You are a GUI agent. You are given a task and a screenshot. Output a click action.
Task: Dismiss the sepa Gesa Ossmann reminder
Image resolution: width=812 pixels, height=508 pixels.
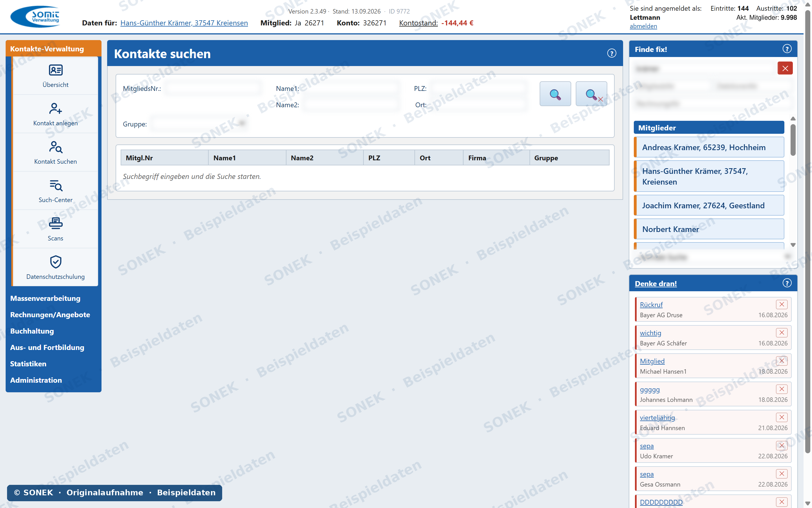[782, 474]
